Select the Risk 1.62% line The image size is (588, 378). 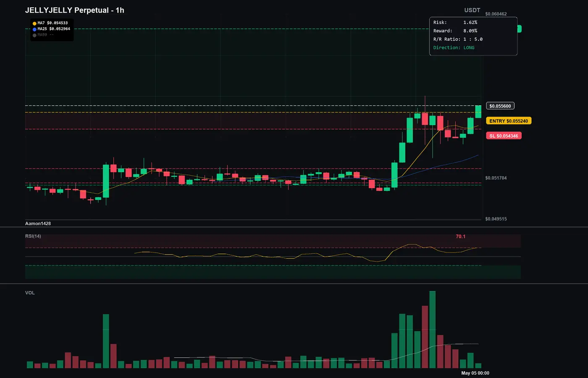(455, 22)
